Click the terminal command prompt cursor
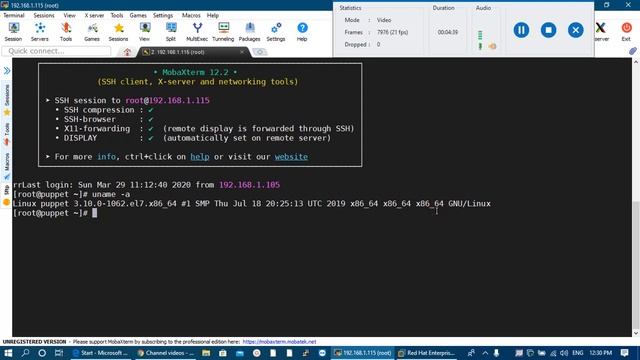The height and width of the screenshot is (360, 640). point(94,213)
